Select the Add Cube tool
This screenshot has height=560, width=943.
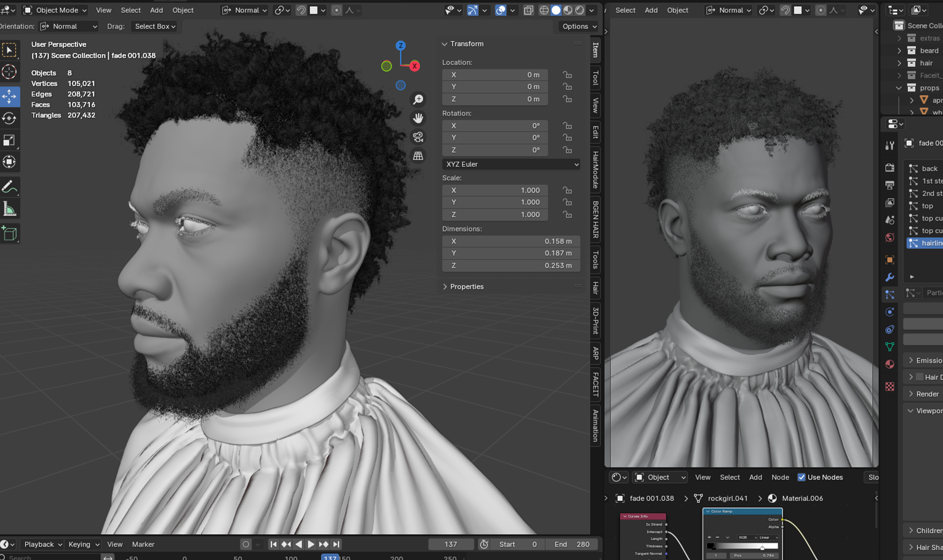click(9, 233)
